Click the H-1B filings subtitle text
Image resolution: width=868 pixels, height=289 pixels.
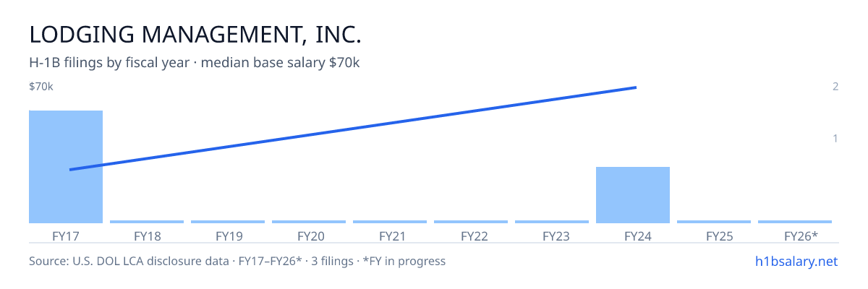[195, 63]
